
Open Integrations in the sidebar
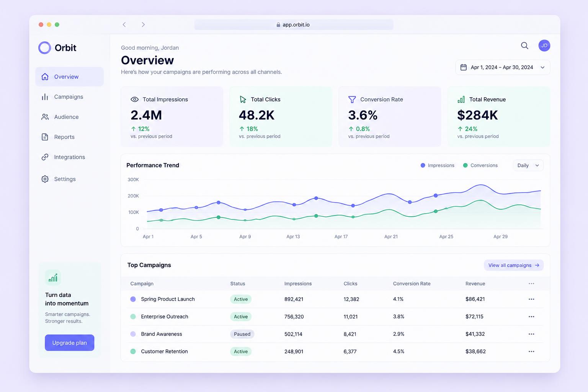click(69, 157)
